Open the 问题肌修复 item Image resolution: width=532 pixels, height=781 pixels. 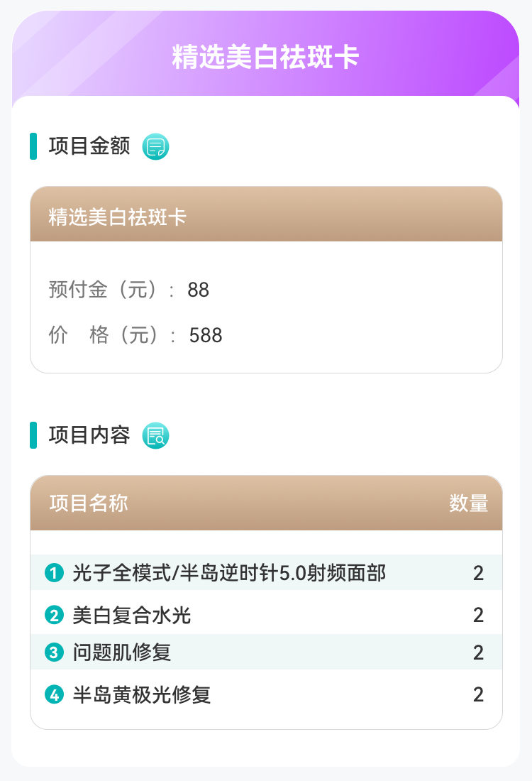[122, 652]
